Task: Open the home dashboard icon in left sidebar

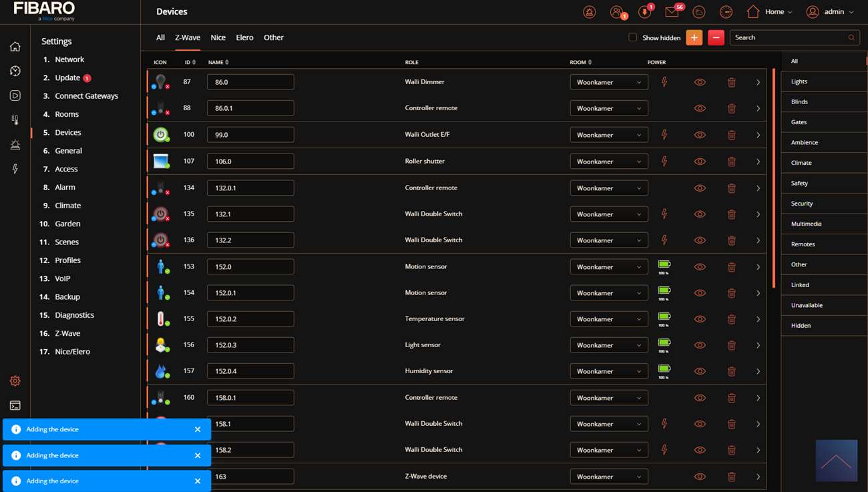Action: [x=15, y=47]
